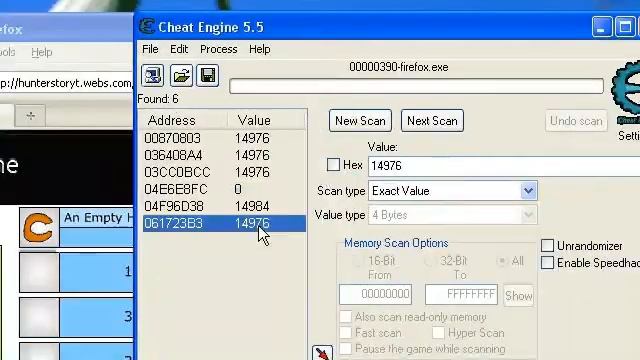This screenshot has height=360, width=640.
Task: Click the Firefox URL address bar
Action: (x=66, y=83)
